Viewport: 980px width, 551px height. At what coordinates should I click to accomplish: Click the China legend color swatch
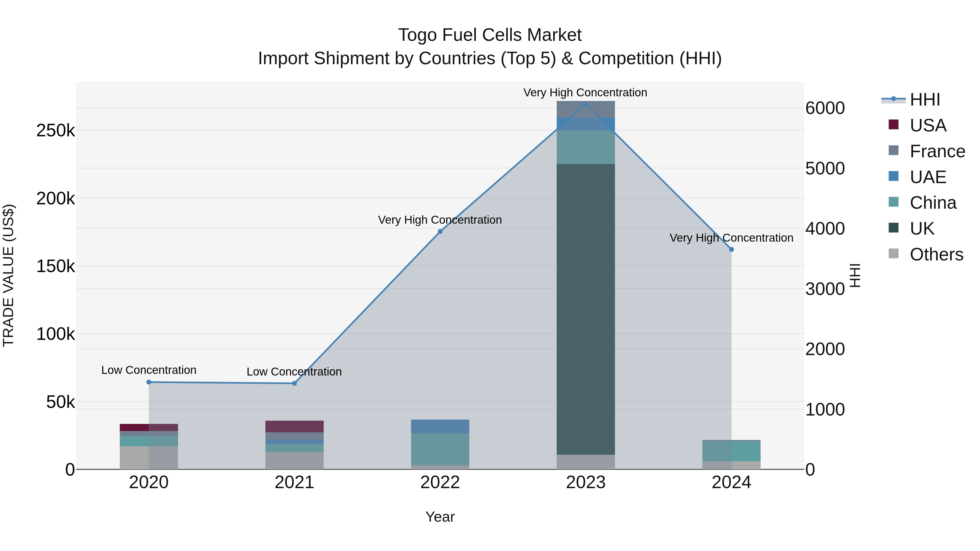(893, 202)
